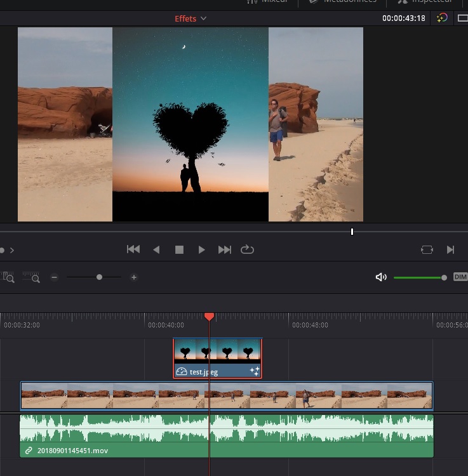468x476 pixels.
Task: Jump to the first frame of the timeline
Action: (x=133, y=249)
